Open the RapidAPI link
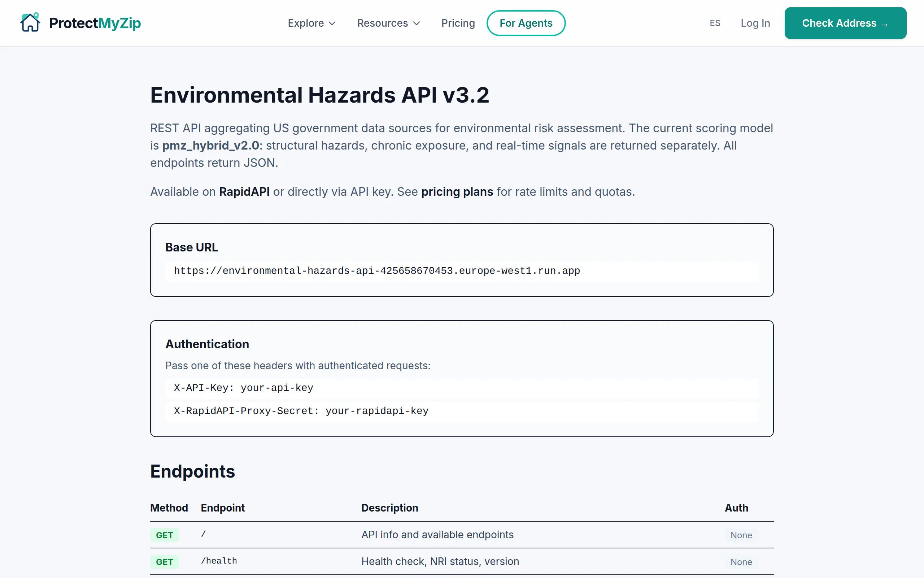 (244, 191)
